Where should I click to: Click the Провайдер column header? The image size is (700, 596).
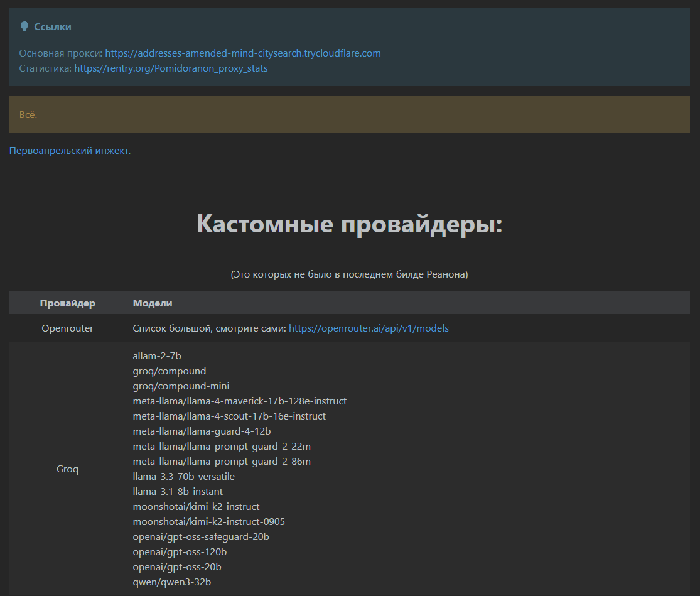click(x=67, y=303)
